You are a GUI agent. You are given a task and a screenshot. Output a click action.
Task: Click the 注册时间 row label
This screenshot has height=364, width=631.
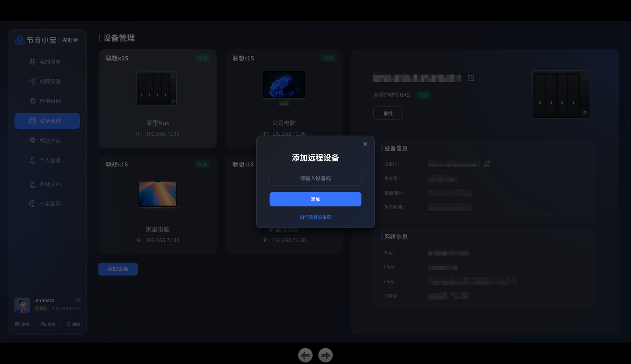(394, 207)
